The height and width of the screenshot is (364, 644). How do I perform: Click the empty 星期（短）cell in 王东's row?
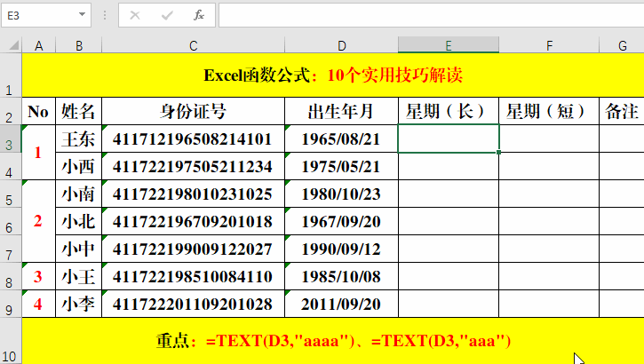(549, 138)
